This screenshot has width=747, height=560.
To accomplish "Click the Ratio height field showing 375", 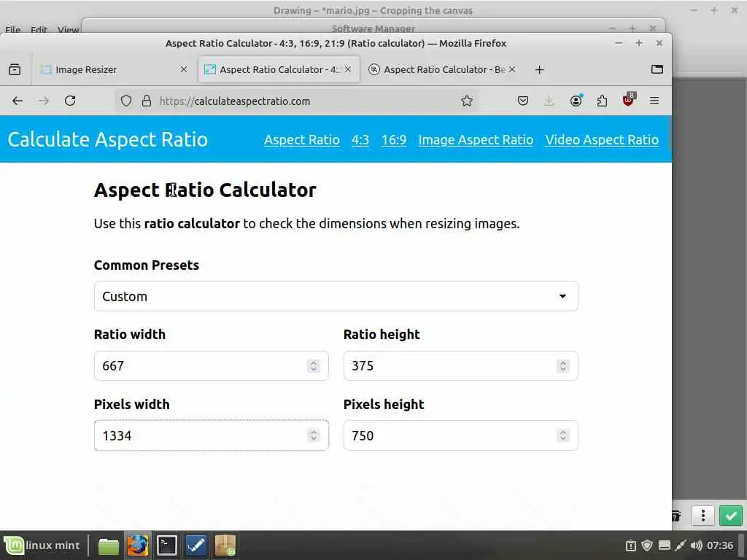I will click(461, 366).
